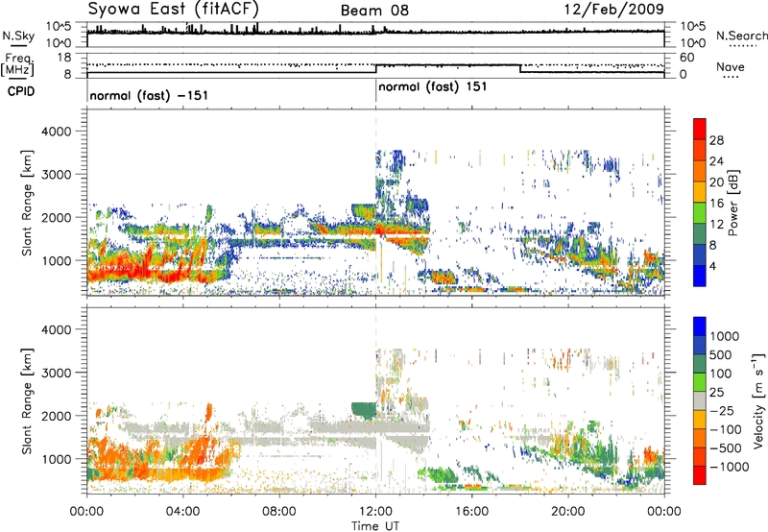
Task: Click the 'Slant Range [km]' label of power panel
Action: [x=27, y=203]
